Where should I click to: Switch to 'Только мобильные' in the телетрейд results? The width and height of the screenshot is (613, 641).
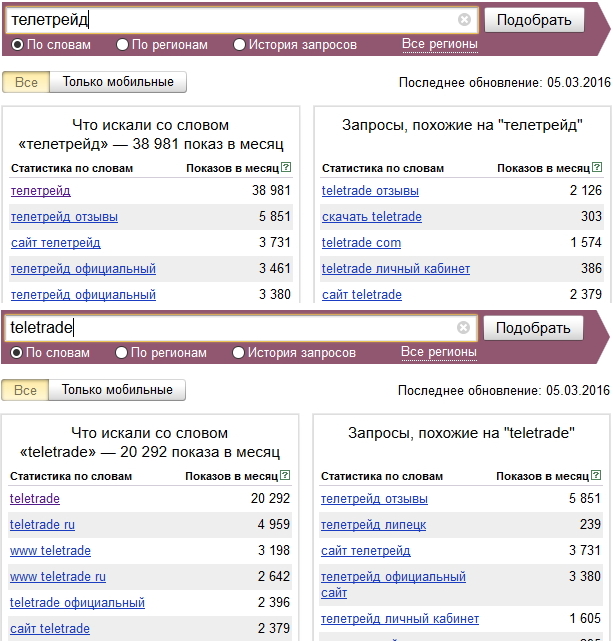pos(118,82)
